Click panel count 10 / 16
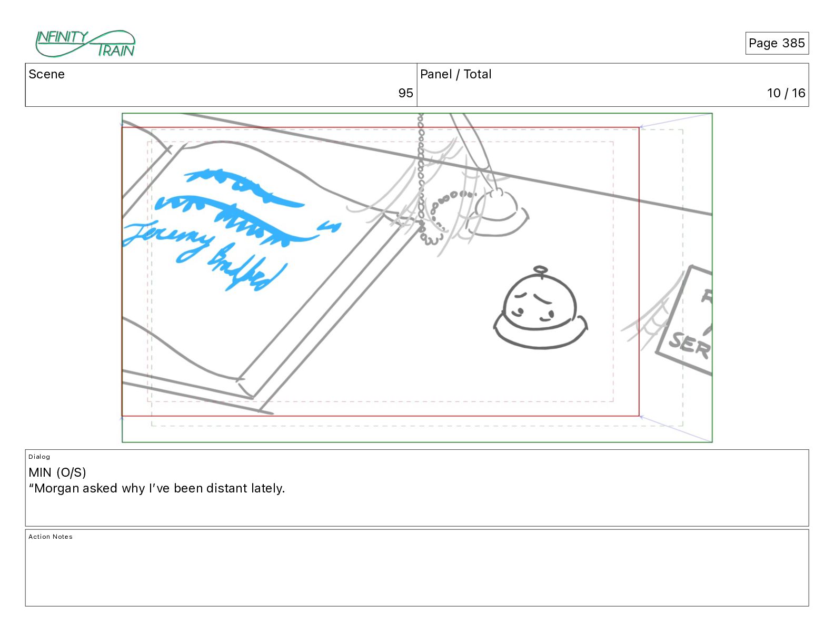 pyautogui.click(x=786, y=93)
